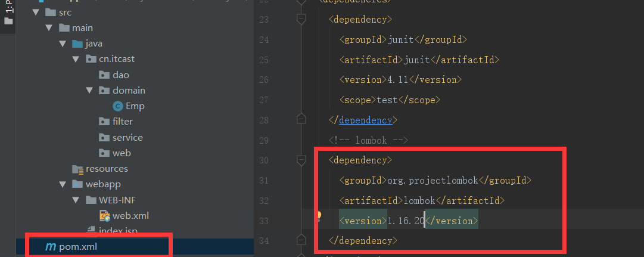Select index.jsp in the project tree
644x257 pixels.
point(119,231)
